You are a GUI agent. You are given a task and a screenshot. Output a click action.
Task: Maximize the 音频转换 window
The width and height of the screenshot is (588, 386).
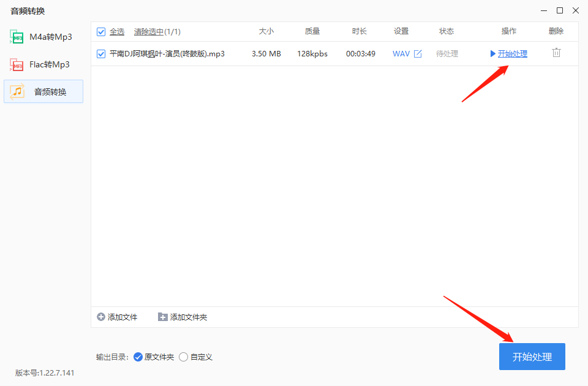(559, 10)
